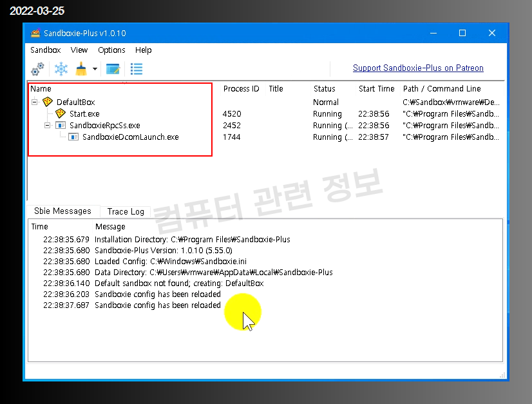
Task: Sort by the Process ID column header
Action: [242, 89]
